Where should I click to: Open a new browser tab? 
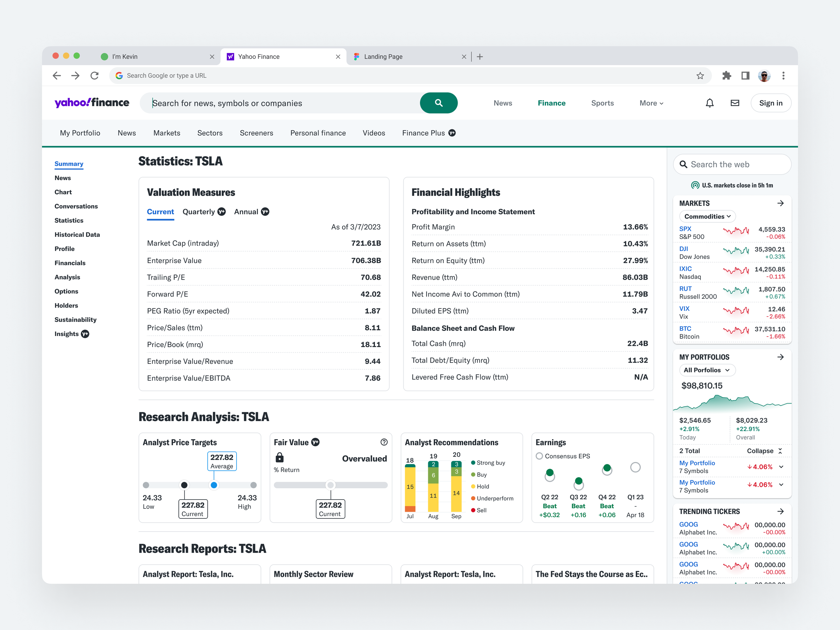(x=480, y=56)
